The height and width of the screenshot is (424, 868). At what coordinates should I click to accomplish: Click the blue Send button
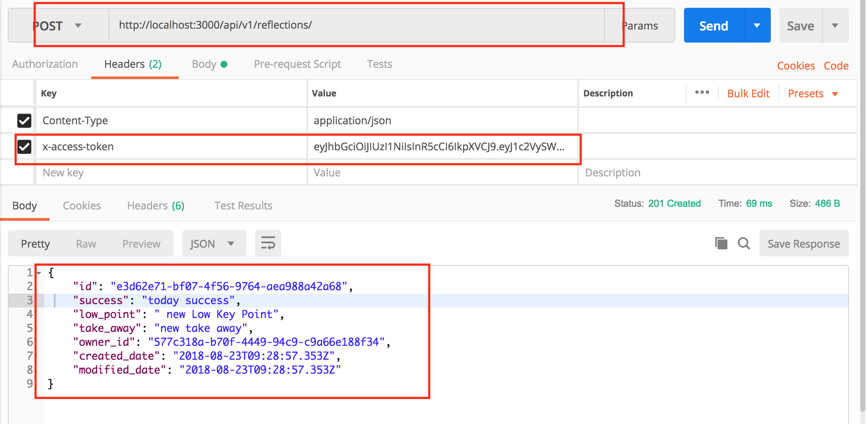[x=713, y=26]
